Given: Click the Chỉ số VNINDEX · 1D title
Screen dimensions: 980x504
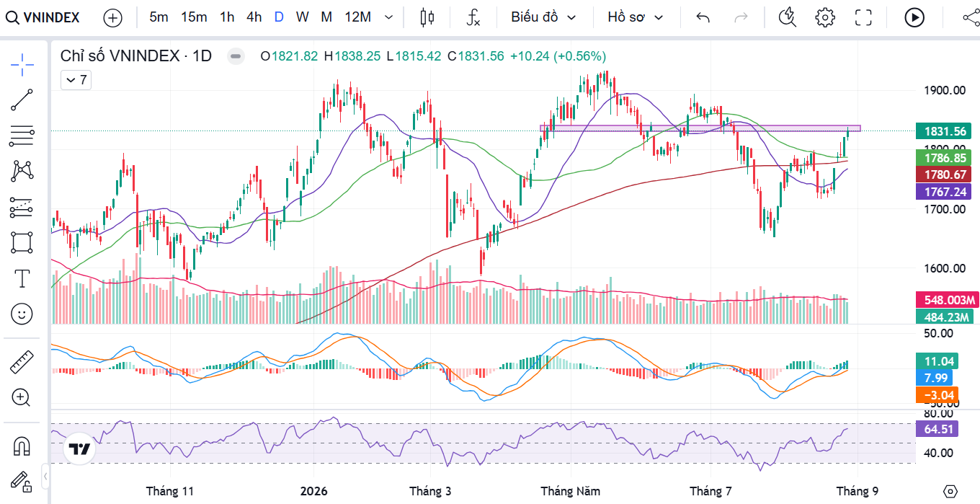Looking at the screenshot, I should click(x=136, y=56).
